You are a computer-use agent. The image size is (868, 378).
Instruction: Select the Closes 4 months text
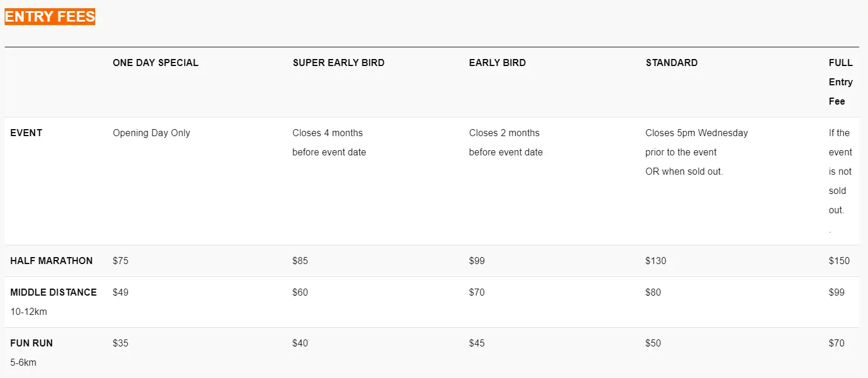(328, 133)
